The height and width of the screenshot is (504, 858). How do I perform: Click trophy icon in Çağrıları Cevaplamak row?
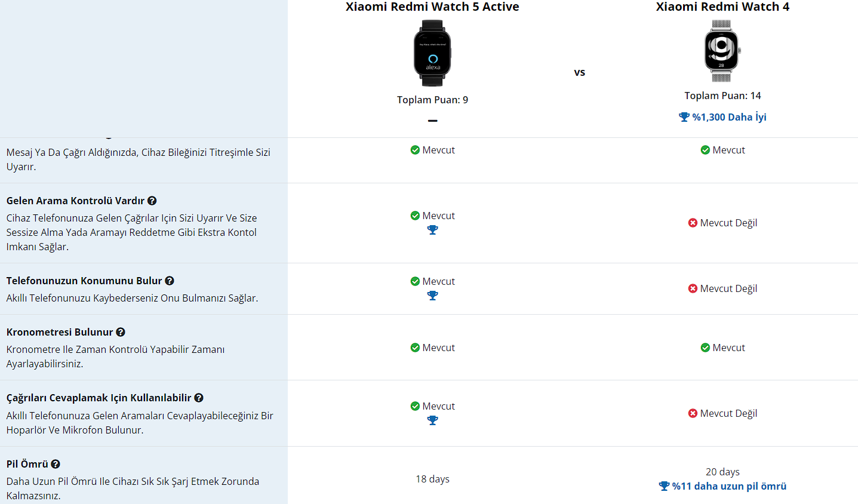point(433,421)
